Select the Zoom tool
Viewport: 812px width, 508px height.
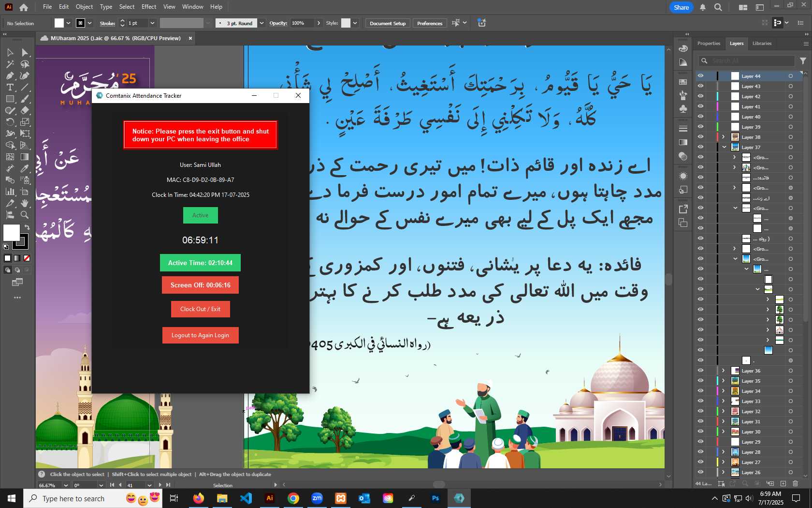coord(25,215)
